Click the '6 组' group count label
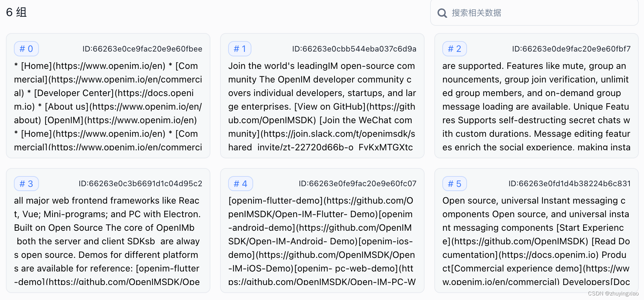The width and height of the screenshot is (644, 300). [16, 13]
